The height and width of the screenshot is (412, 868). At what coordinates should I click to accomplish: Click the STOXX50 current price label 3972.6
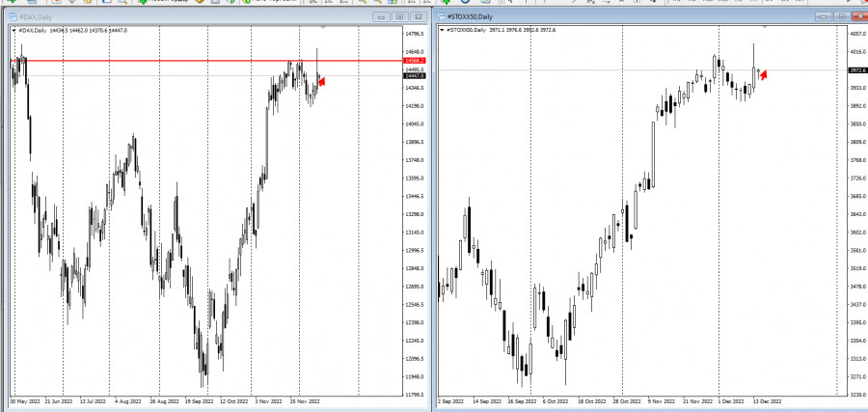(854, 70)
